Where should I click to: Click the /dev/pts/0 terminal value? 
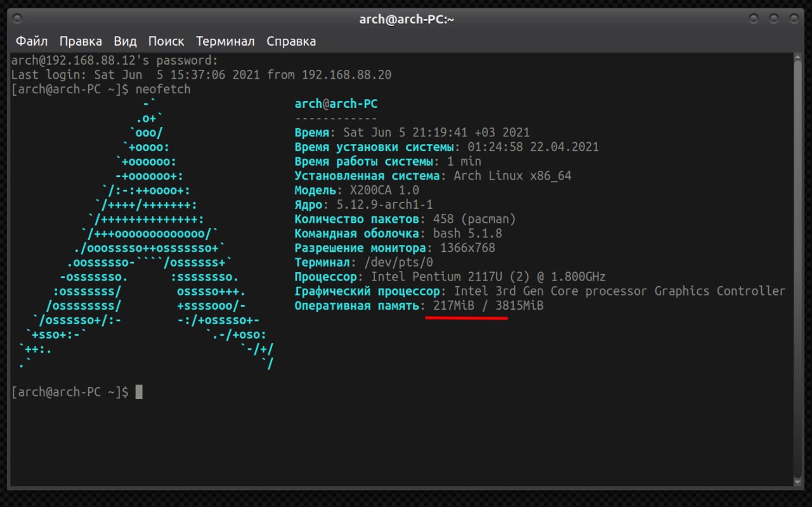pos(399,263)
